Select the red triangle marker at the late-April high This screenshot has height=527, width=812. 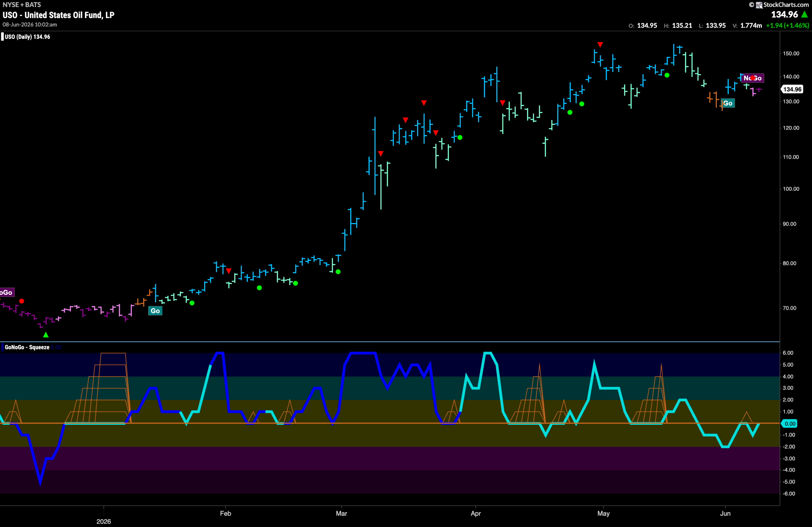600,45
